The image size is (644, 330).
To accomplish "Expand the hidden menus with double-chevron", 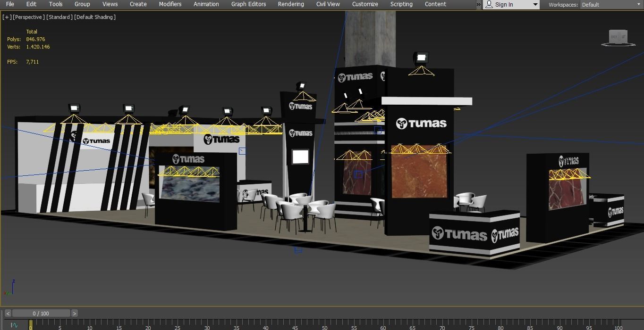I will [478, 4].
